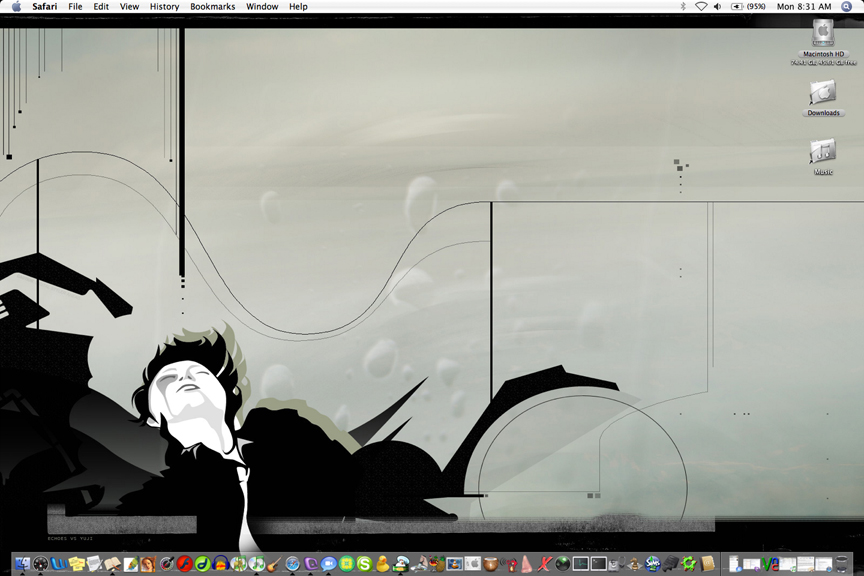Launch The Sims 2 from Dock
This screenshot has width=864, height=576.
(x=652, y=564)
